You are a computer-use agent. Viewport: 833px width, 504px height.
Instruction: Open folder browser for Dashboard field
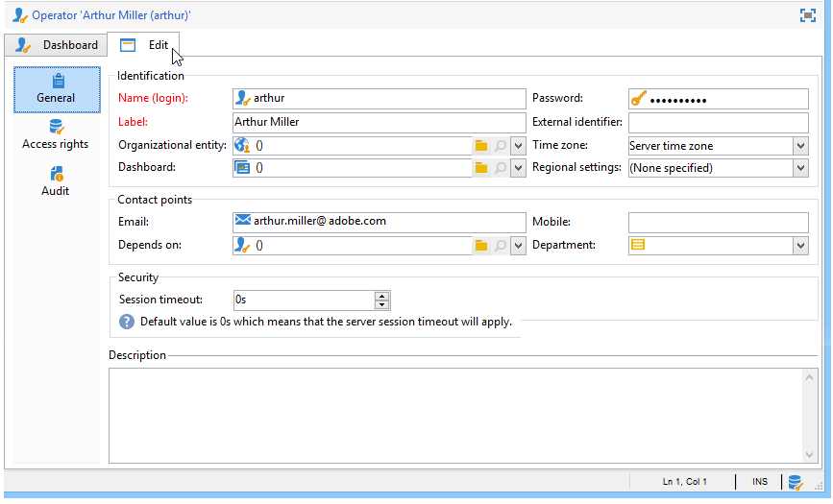pos(481,168)
